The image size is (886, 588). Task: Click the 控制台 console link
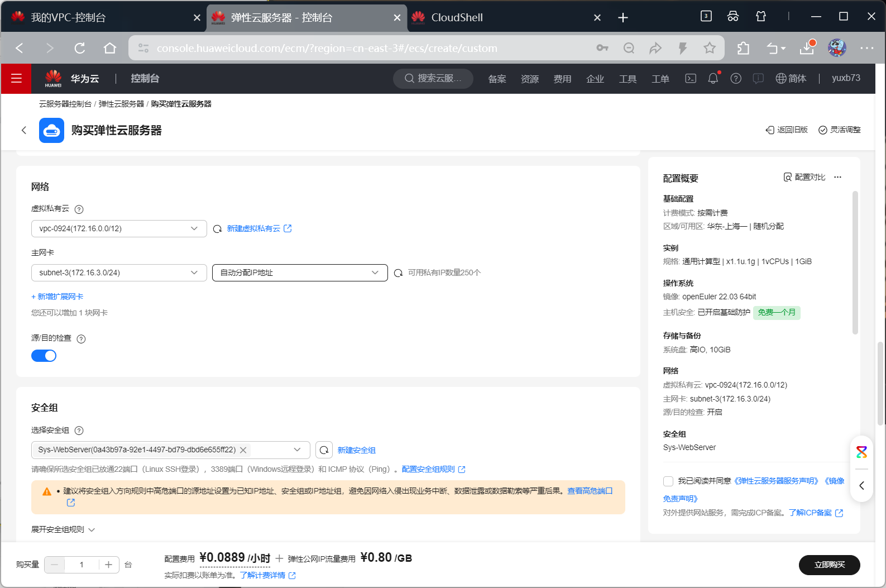145,79
